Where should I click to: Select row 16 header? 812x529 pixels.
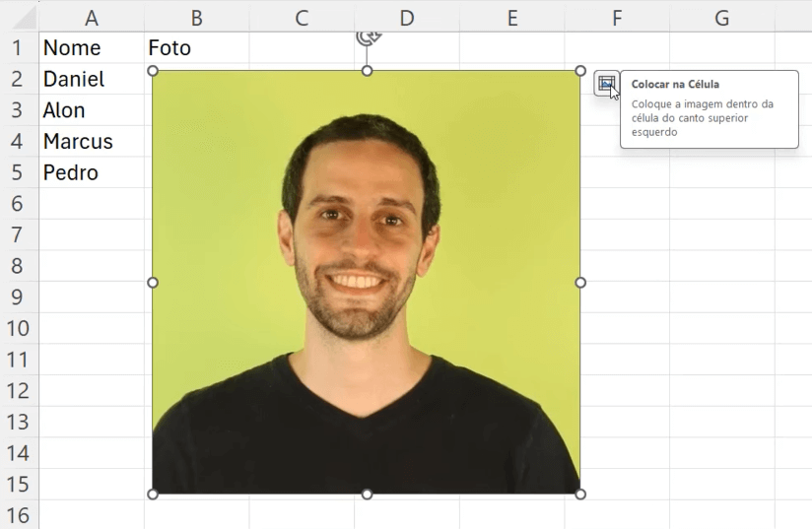(19, 515)
